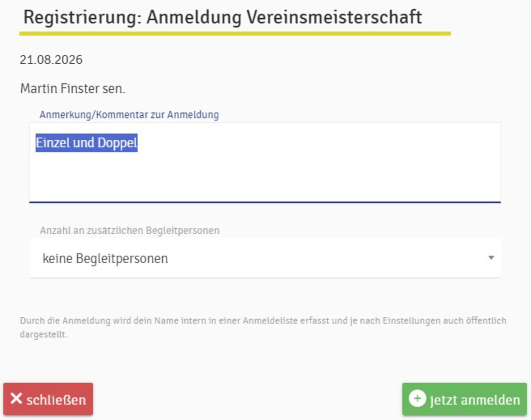
Task: Click the blue underline of comment field
Action: pyautogui.click(x=265, y=202)
